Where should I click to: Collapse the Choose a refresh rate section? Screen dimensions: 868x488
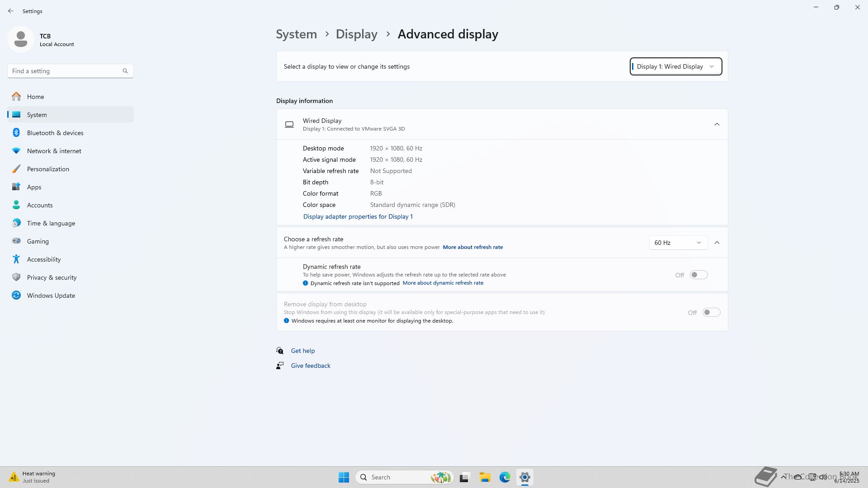pos(717,243)
